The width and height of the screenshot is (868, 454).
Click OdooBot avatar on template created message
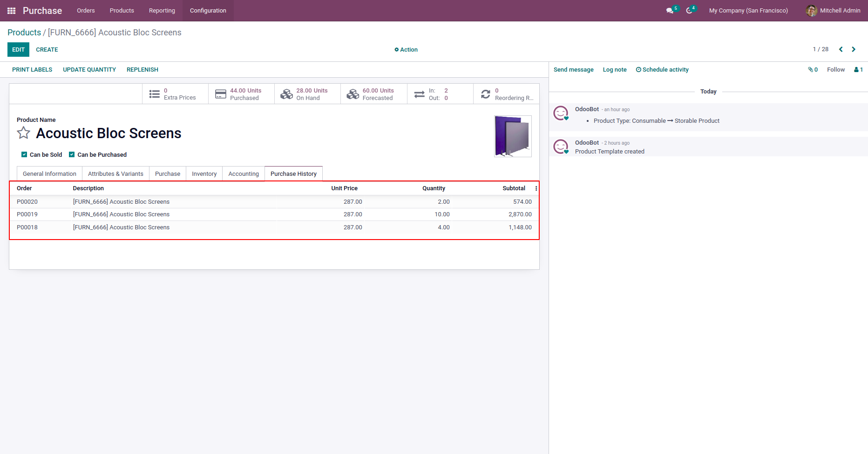click(561, 147)
